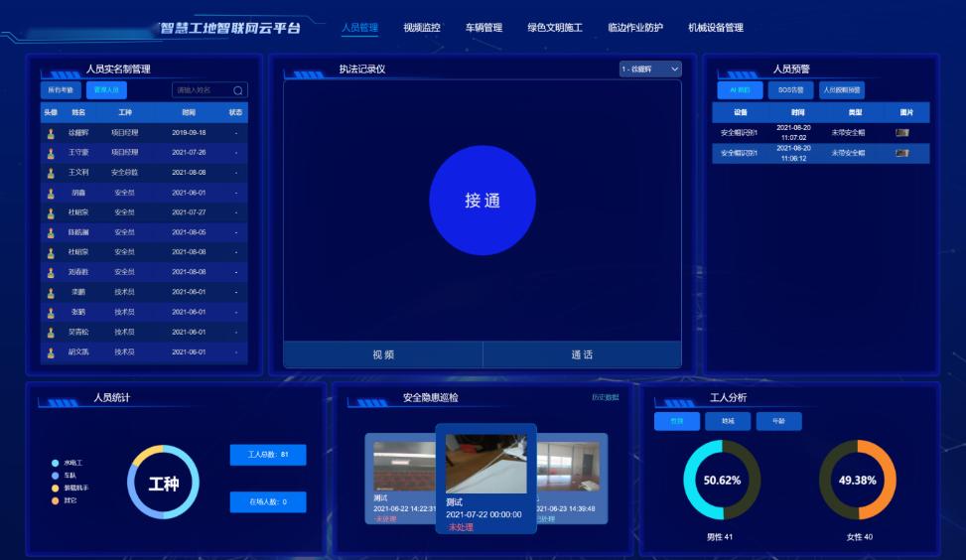Switch to the 视频监控 tab

421,27
